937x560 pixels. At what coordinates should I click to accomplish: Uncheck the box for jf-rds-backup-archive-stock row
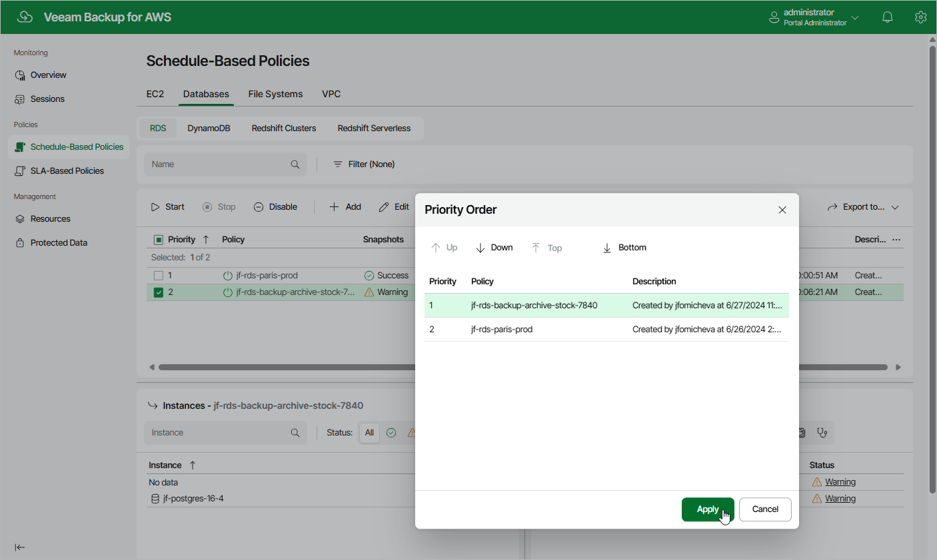click(x=159, y=292)
